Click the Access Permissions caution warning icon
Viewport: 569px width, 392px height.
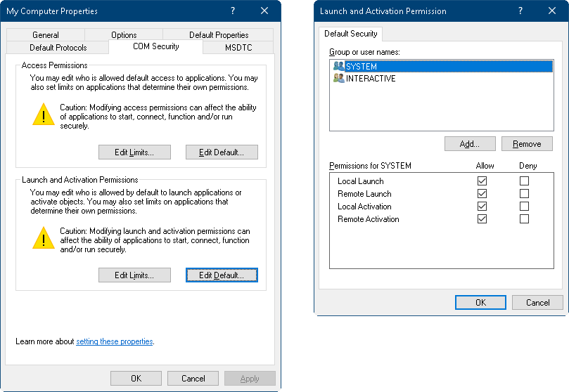(43, 114)
